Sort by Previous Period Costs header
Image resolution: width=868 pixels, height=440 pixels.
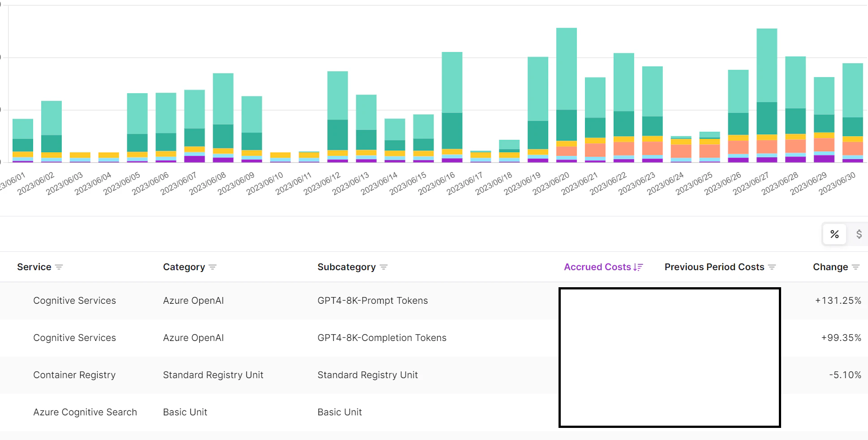[x=714, y=267]
